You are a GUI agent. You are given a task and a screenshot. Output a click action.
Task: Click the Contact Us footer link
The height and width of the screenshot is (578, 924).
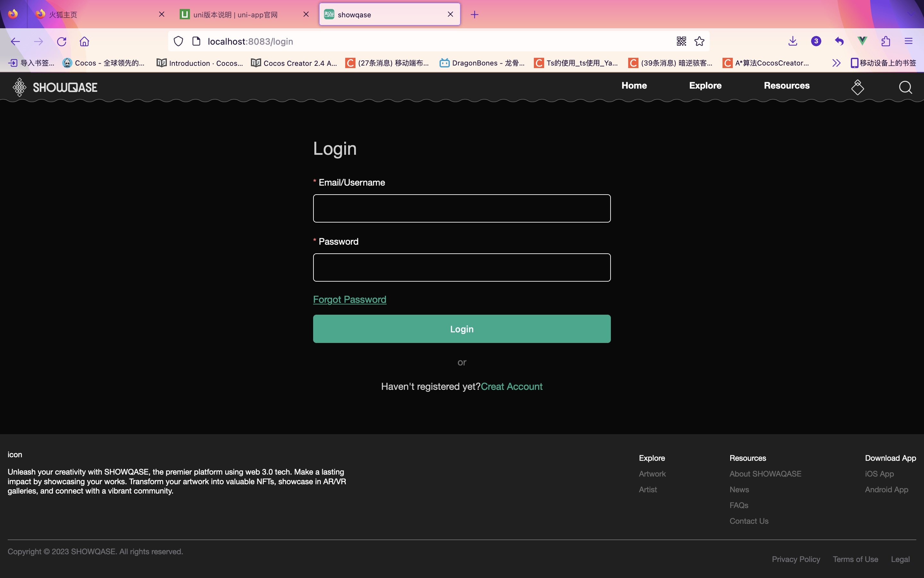click(x=749, y=521)
